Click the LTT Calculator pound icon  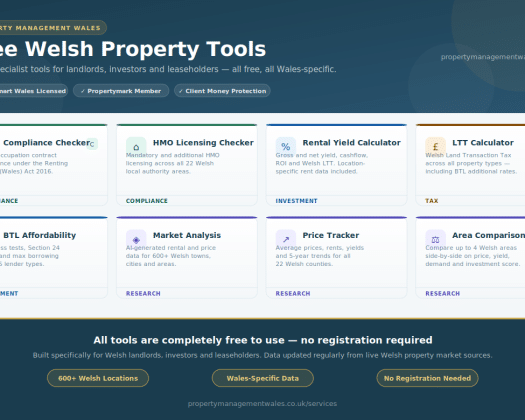[435, 147]
